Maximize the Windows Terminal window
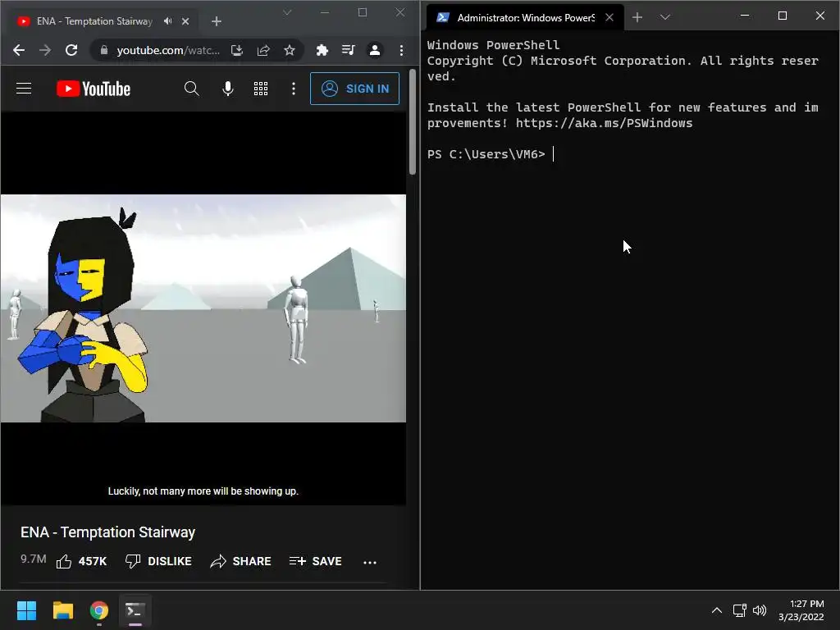 coord(782,16)
